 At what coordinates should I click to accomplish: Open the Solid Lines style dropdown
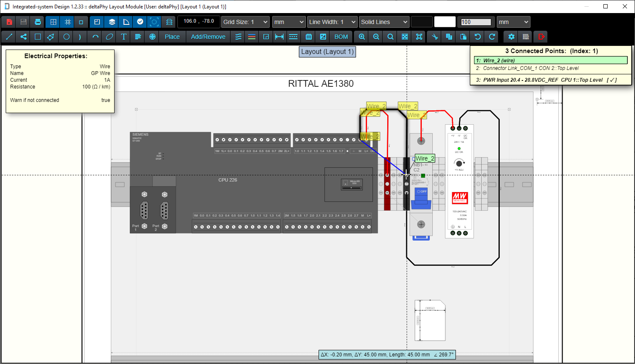pyautogui.click(x=384, y=21)
